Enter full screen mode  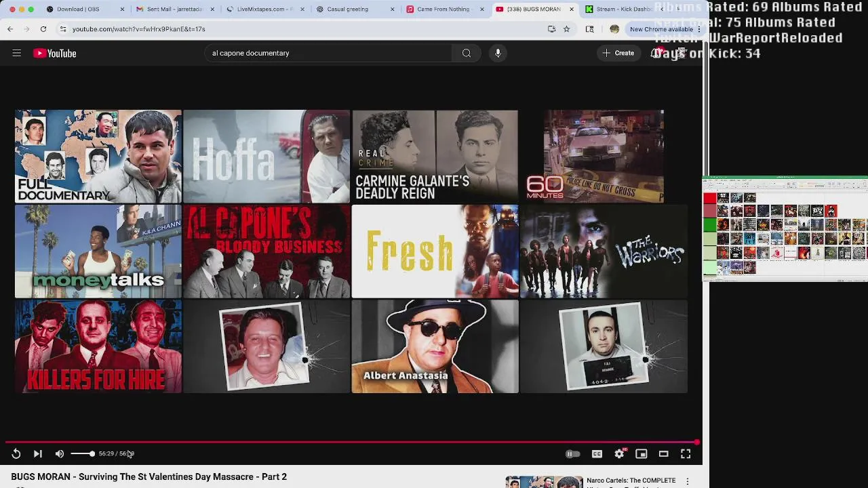[686, 454]
